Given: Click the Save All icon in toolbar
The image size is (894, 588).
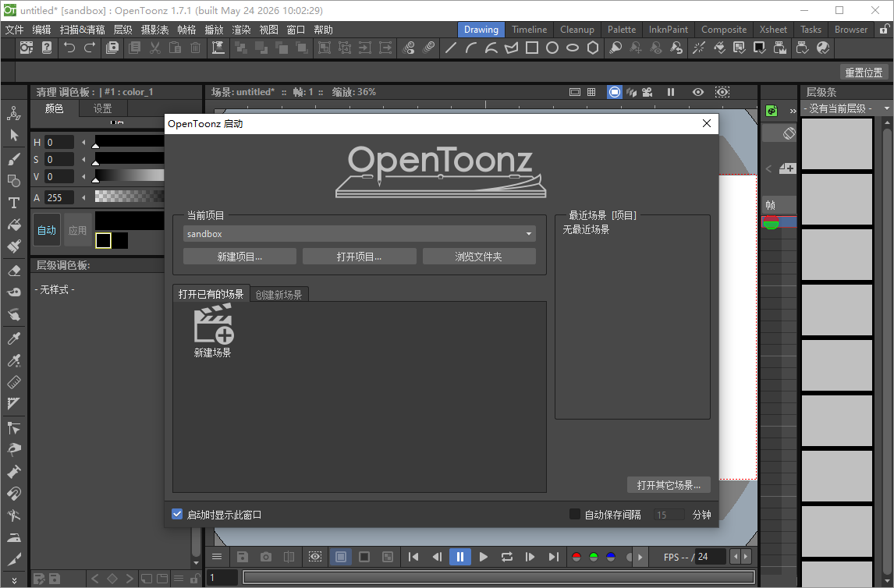Looking at the screenshot, I should [x=112, y=48].
